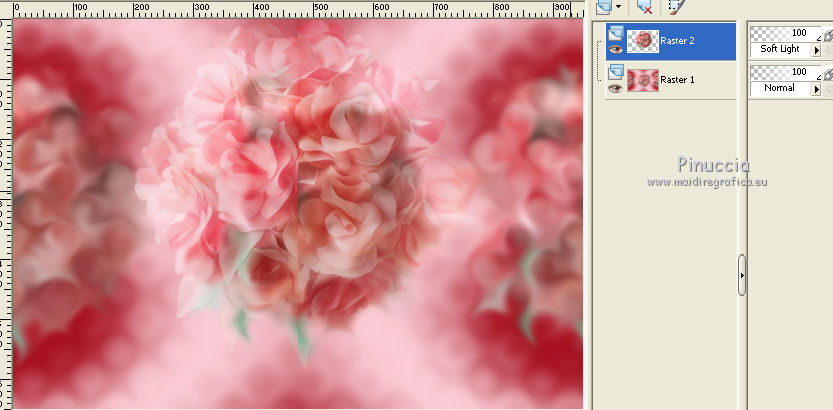Select the Raster 2 layer thumbnail
This screenshot has height=410, width=833.
coord(643,41)
